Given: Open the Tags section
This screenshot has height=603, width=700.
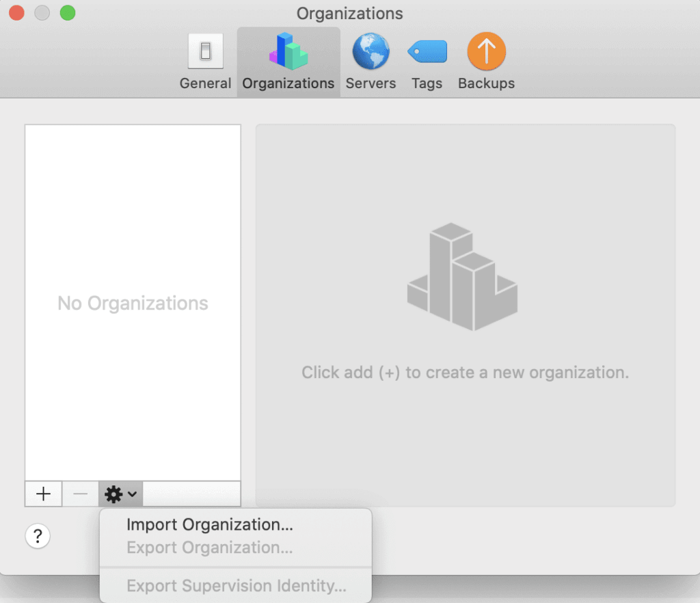Looking at the screenshot, I should pyautogui.click(x=427, y=62).
